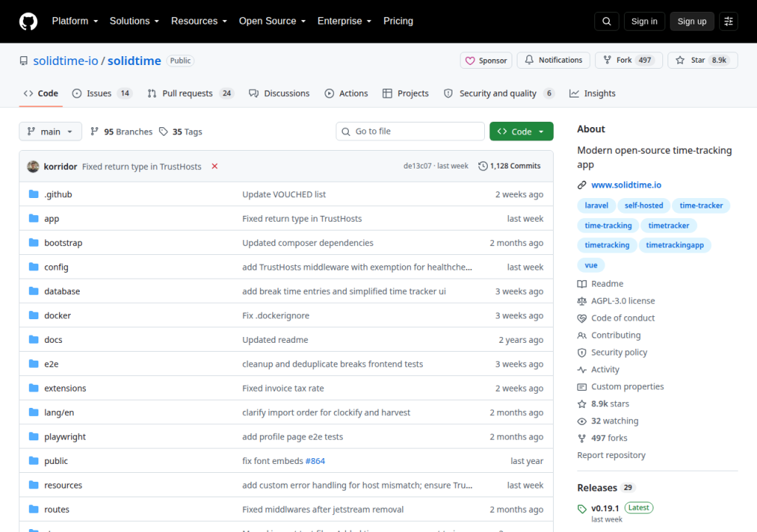Click the .github folder icon
This screenshot has height=532, width=757.
pyautogui.click(x=33, y=194)
